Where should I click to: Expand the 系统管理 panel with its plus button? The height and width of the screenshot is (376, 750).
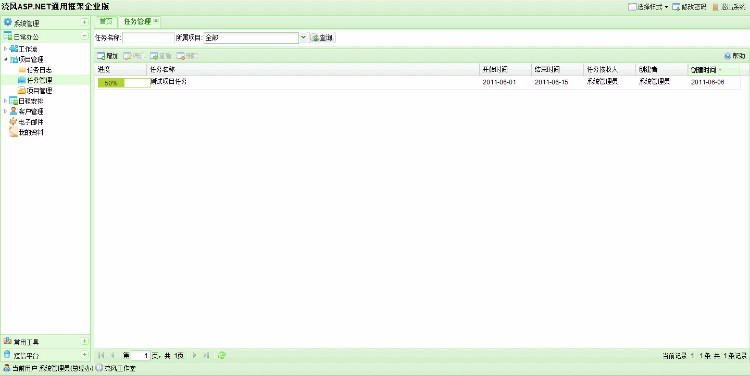[85, 22]
